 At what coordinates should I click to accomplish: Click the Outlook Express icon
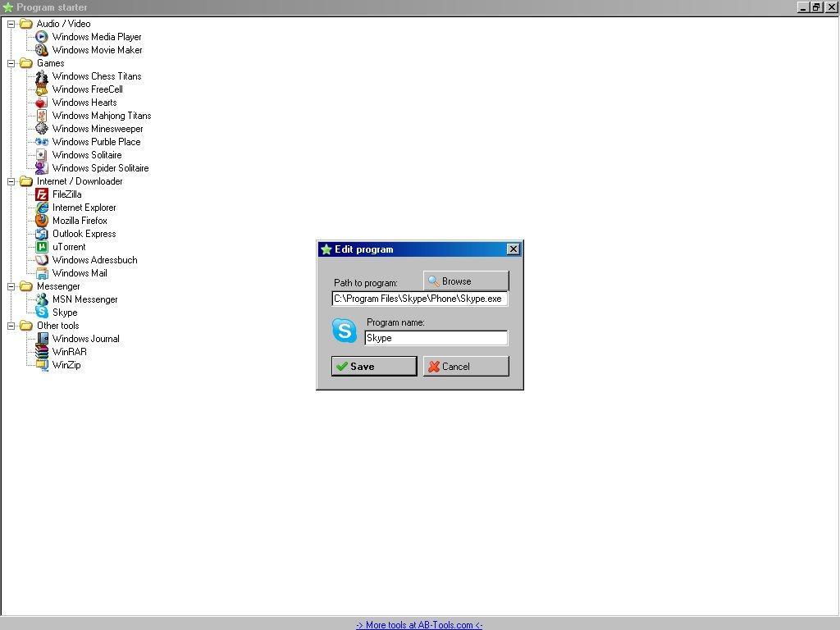pyautogui.click(x=42, y=234)
